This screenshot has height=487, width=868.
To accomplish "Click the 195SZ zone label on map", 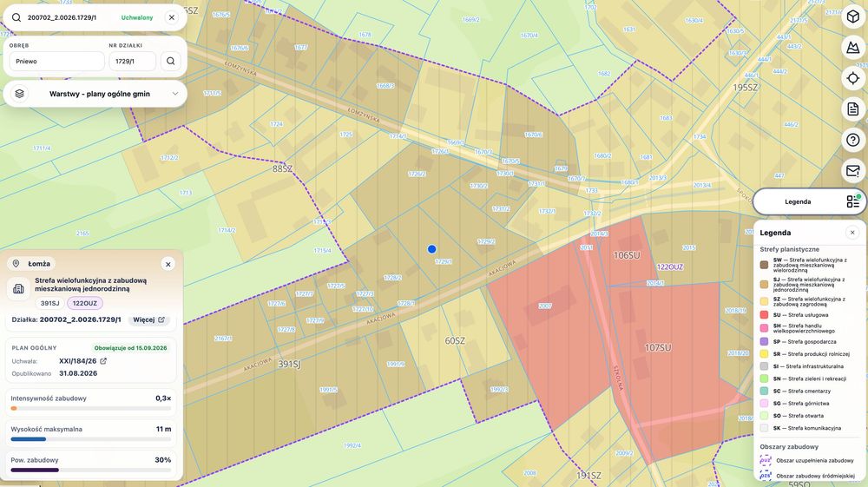I will click(745, 88).
